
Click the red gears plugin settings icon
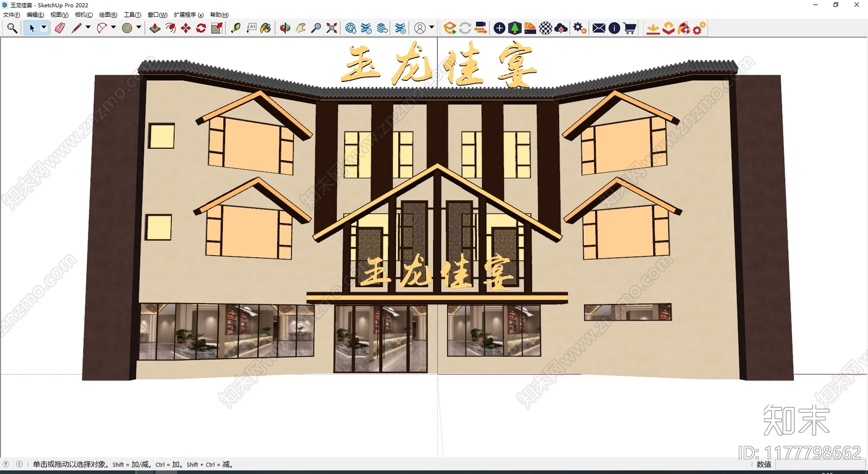pos(699,28)
